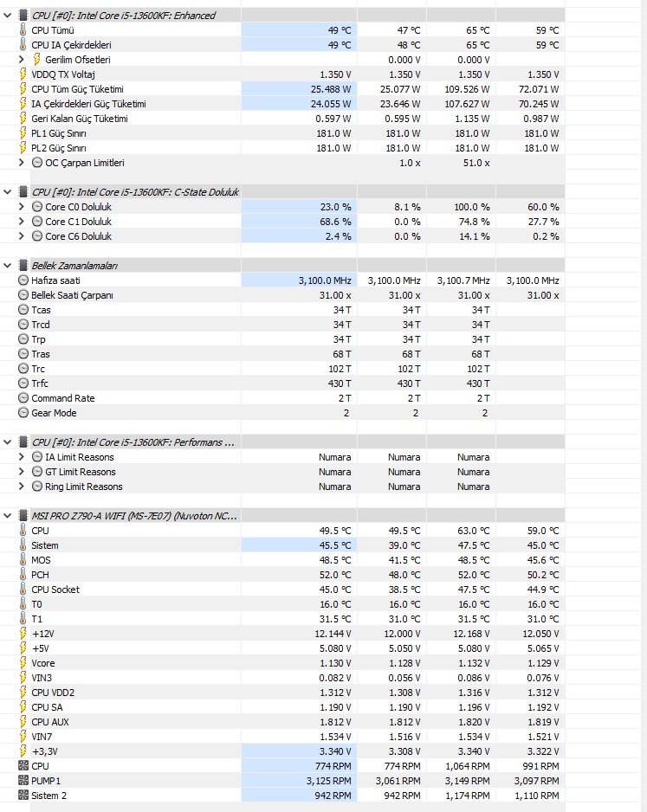Click power icon of PL1 Güç Sınırı
The height and width of the screenshot is (812, 647).
pos(23,133)
